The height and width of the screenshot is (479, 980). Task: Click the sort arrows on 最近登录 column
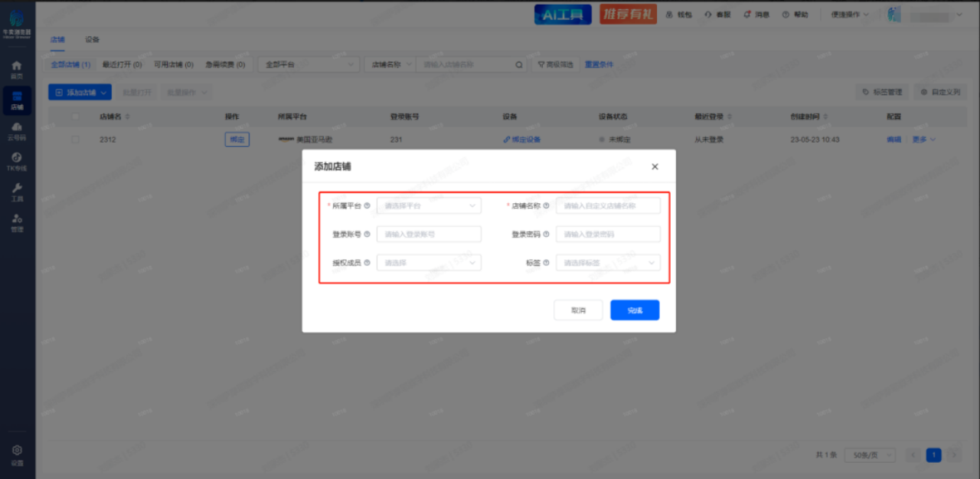click(730, 116)
